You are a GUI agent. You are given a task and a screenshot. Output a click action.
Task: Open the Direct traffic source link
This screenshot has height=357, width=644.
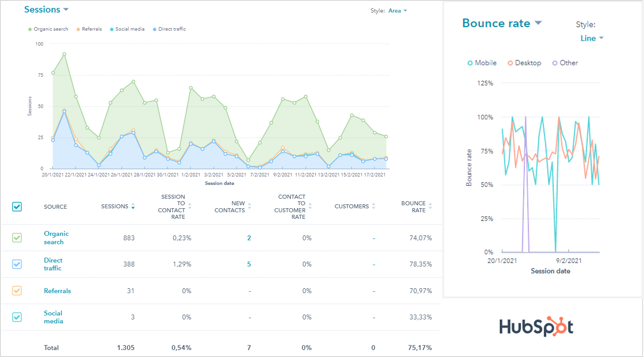[53, 264]
